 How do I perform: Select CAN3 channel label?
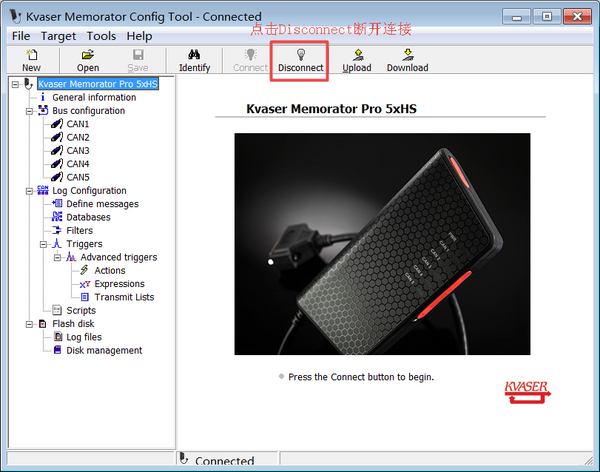click(78, 150)
